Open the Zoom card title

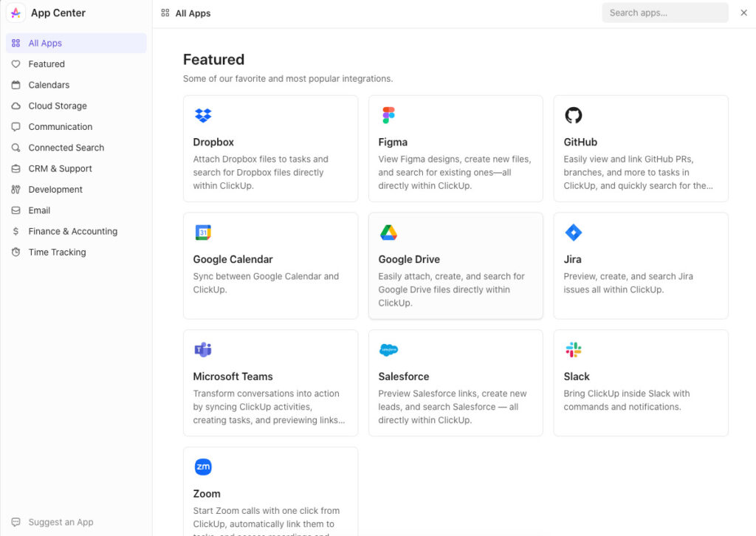tap(207, 494)
